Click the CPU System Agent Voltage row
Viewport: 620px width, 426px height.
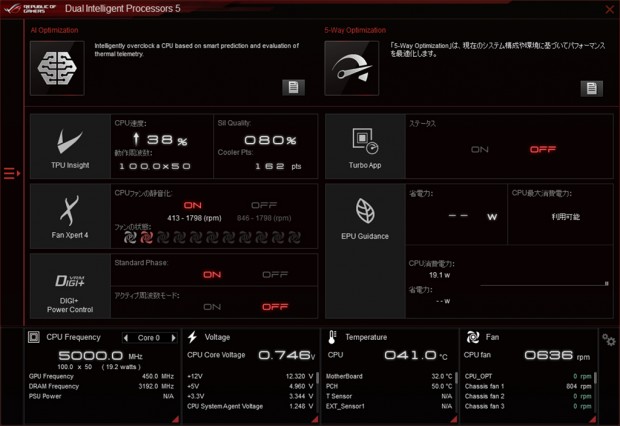tap(250, 406)
